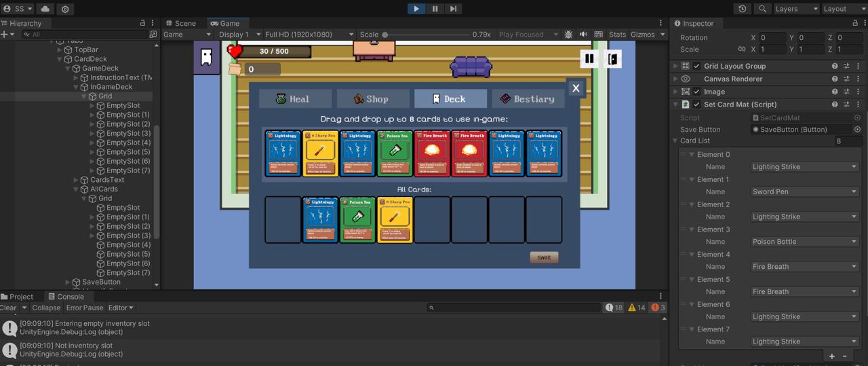Toggle Stats overlay in Game view
The image size is (868, 366).
click(617, 34)
